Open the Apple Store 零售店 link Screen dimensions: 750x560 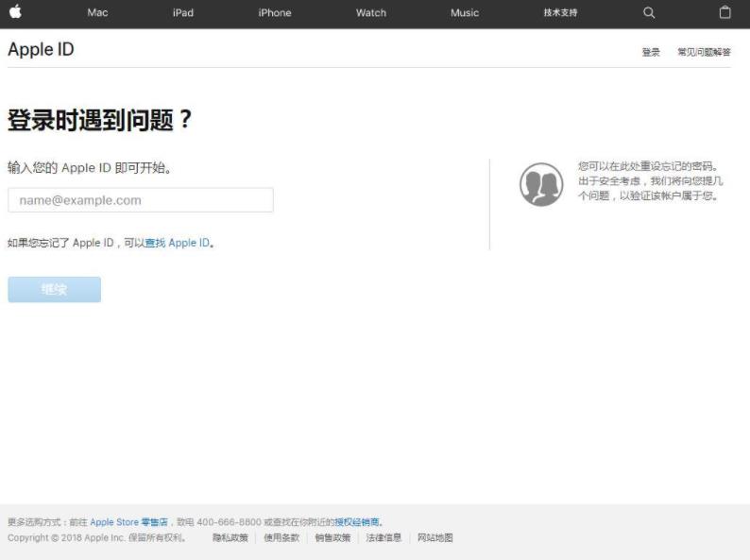coord(128,522)
